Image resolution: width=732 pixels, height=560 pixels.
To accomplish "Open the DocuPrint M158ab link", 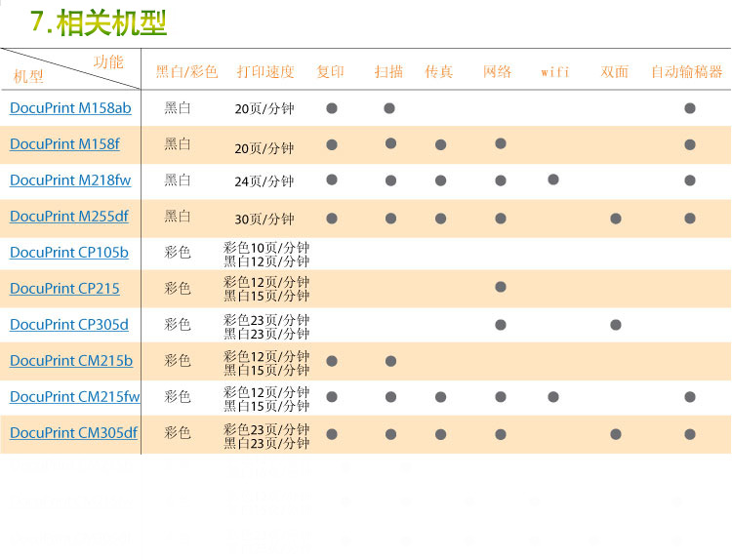I will 70,107.
